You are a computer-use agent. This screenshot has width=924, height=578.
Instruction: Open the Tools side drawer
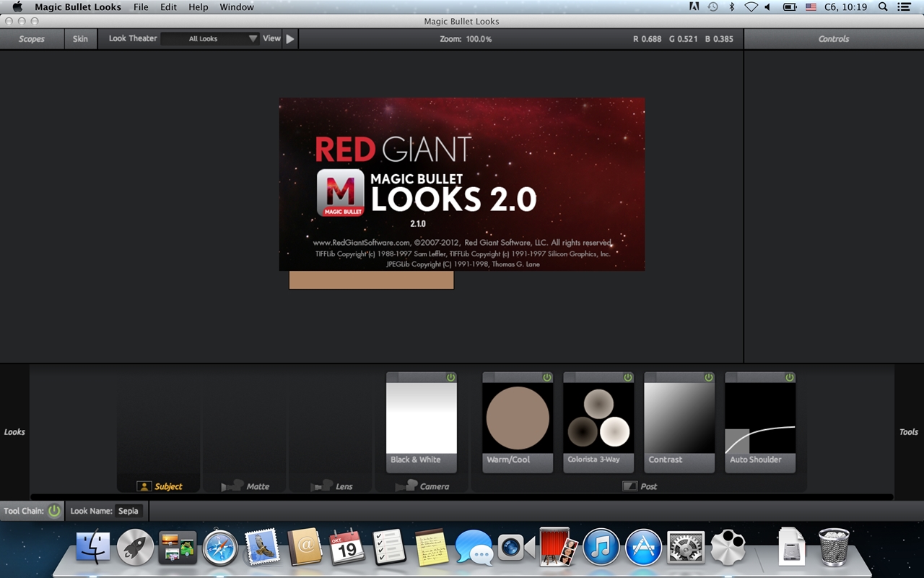(909, 432)
